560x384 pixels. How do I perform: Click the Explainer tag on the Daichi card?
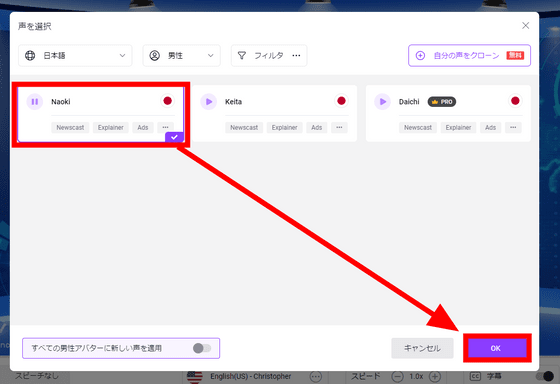(x=458, y=128)
